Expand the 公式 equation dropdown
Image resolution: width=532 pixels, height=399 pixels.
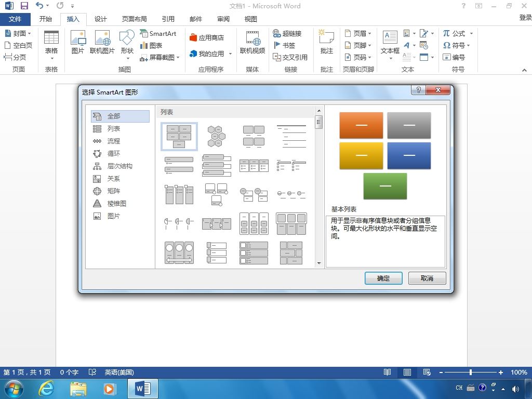[x=471, y=33]
